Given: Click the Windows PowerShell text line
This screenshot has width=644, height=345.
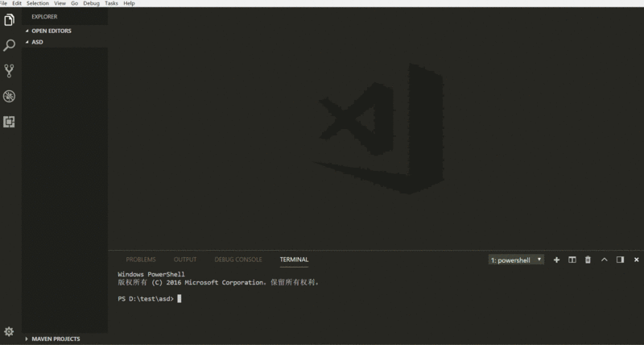Looking at the screenshot, I should 151,274.
